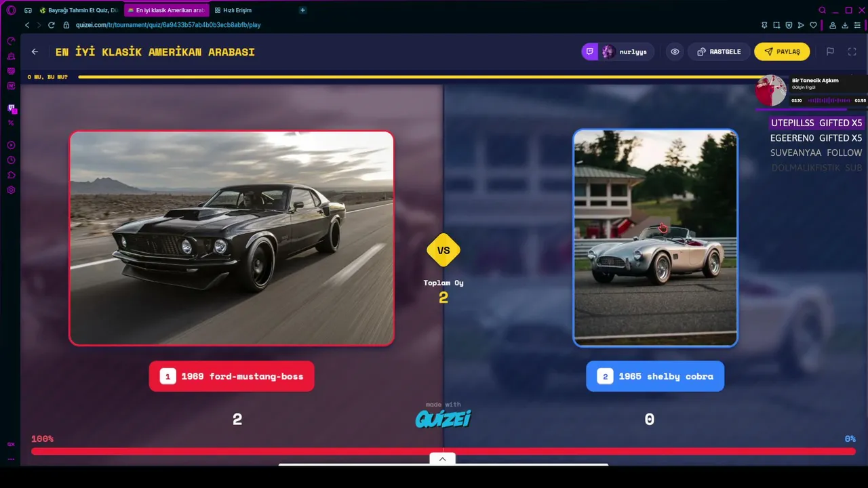
Task: Go forward in browser history
Action: (39, 25)
